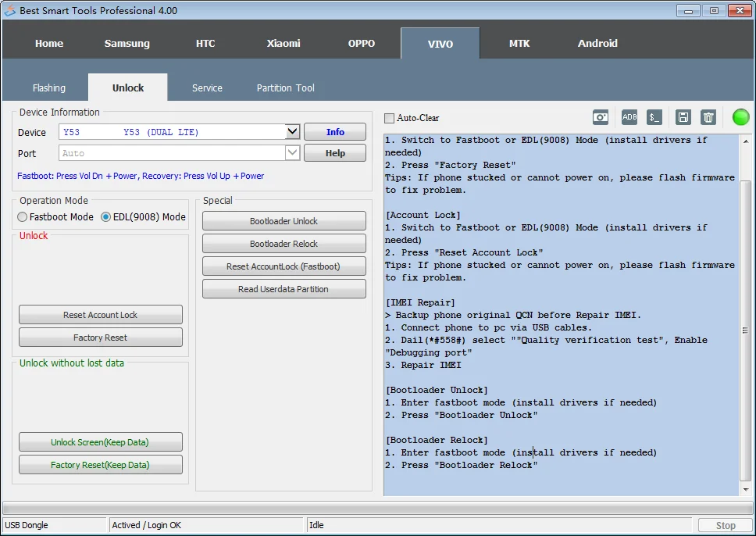Click the 'Unlock without lost data' group label
756x536 pixels.
pos(72,363)
